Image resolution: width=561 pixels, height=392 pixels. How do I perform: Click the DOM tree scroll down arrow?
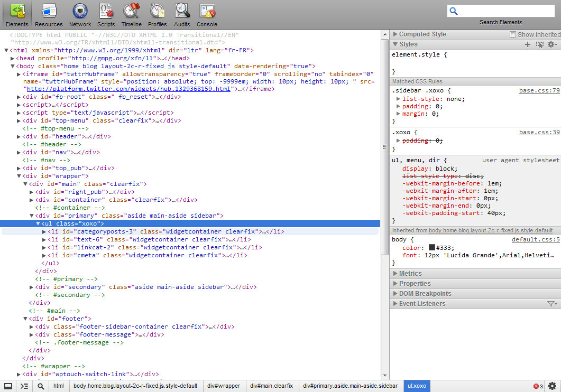385,376
